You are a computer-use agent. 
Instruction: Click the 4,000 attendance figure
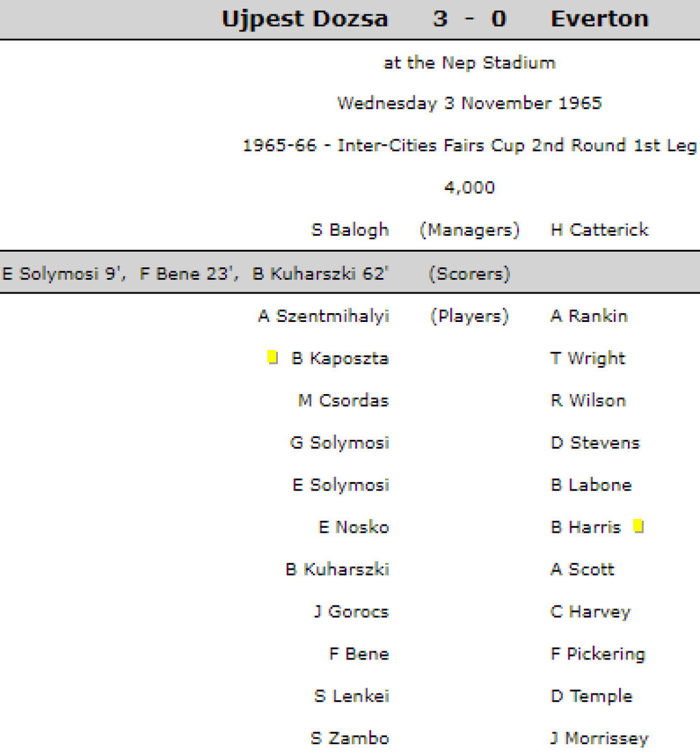tap(469, 188)
